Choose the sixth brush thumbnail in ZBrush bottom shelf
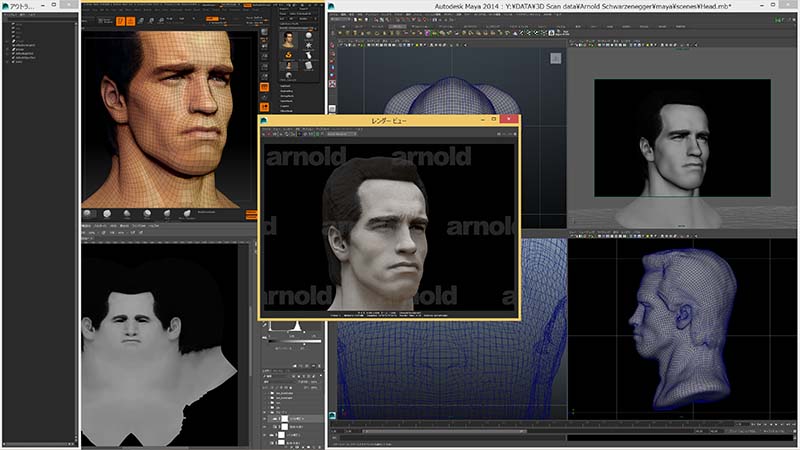 pos(187,213)
